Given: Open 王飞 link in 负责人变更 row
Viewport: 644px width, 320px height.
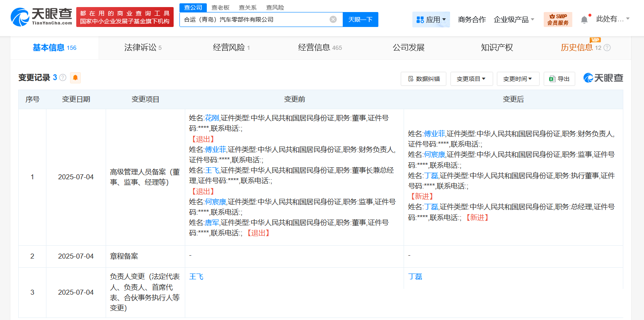Looking at the screenshot, I should click(196, 277).
